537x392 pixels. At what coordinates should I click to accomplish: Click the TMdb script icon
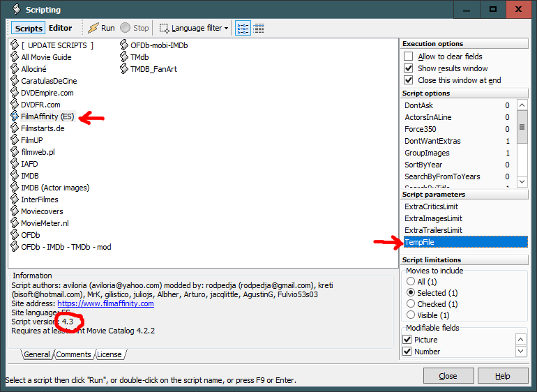click(x=124, y=57)
